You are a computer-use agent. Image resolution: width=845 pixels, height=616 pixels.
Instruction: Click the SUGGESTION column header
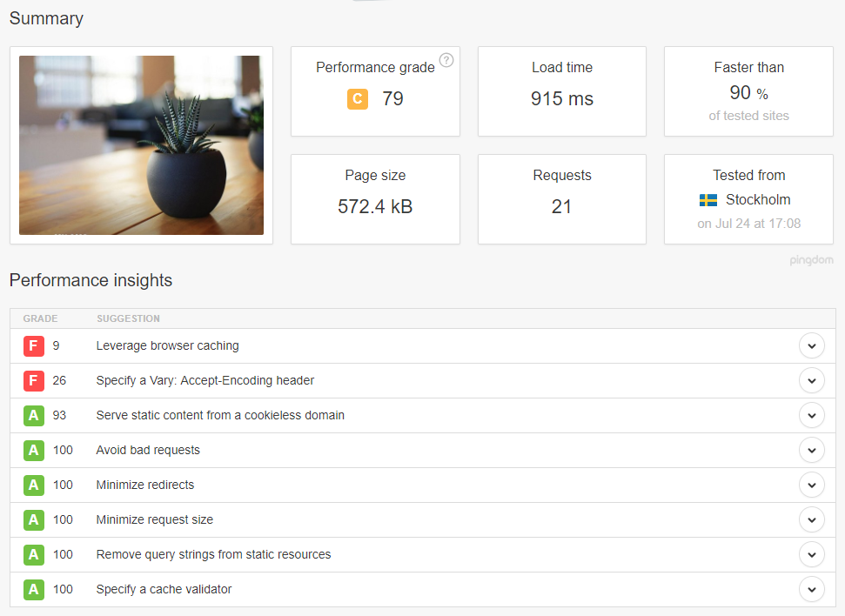128,318
